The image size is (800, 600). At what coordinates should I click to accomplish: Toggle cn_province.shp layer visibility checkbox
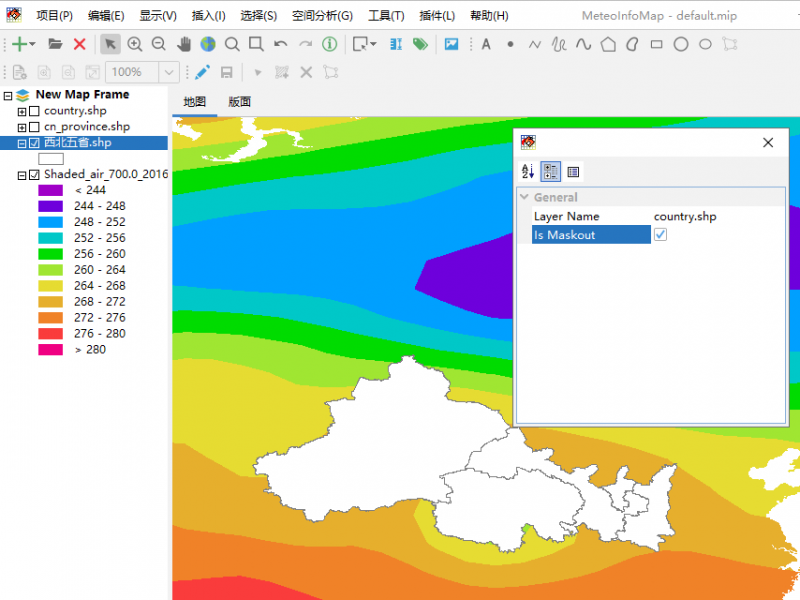tap(34, 127)
